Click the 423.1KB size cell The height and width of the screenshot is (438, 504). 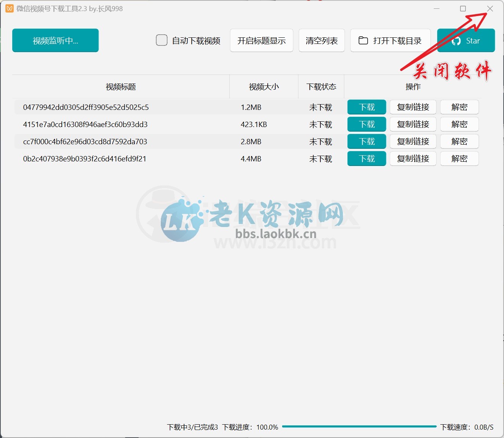[x=254, y=124]
